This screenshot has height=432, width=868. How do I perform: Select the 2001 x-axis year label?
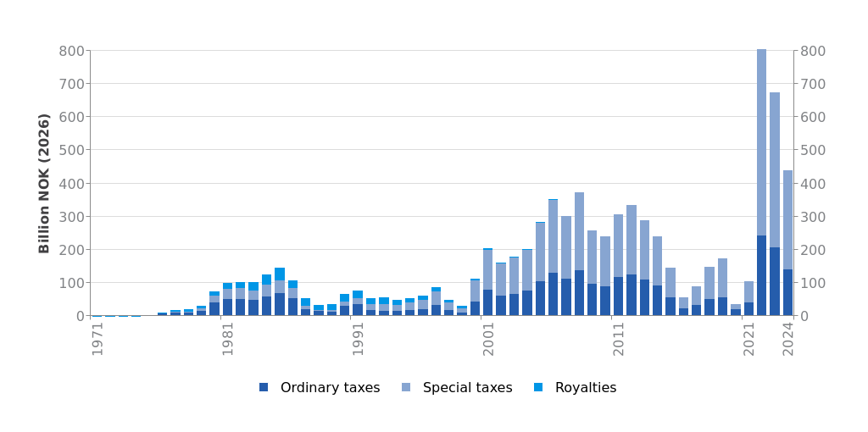pyautogui.click(x=488, y=338)
